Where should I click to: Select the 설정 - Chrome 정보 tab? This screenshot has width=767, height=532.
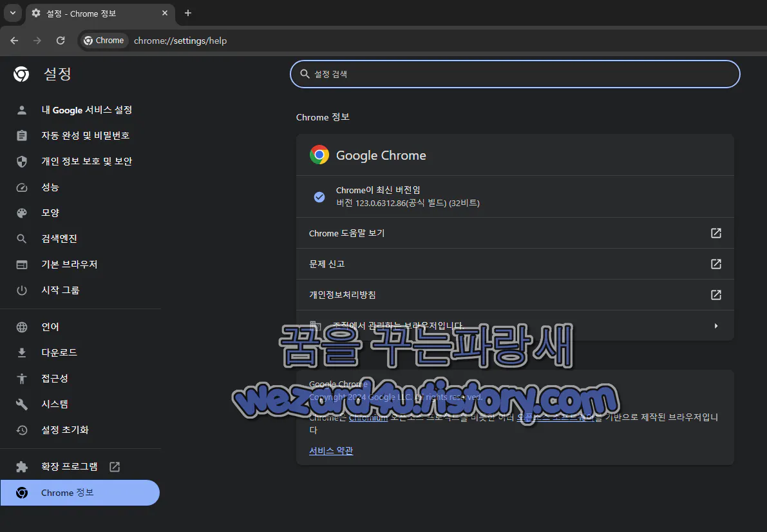click(x=100, y=14)
